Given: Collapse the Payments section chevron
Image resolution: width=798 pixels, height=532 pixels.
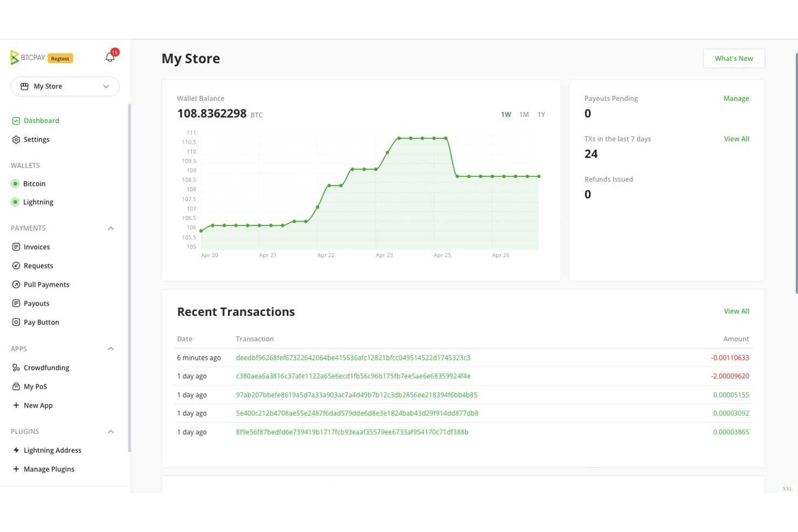Looking at the screenshot, I should (x=111, y=229).
